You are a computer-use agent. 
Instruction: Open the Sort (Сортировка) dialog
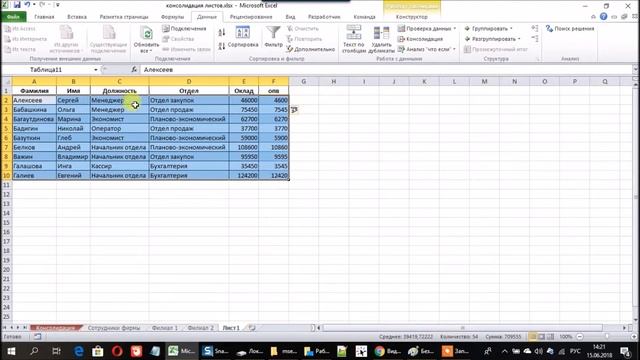pos(242,37)
